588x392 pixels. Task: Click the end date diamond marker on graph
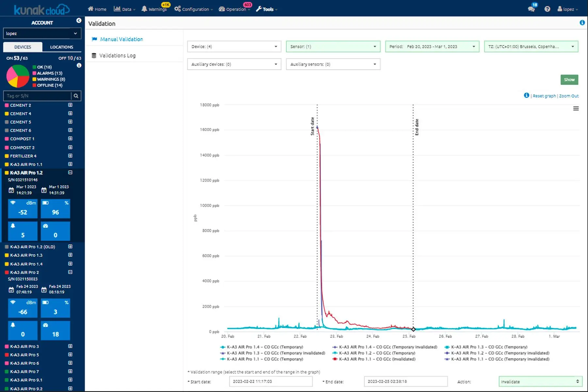413,329
